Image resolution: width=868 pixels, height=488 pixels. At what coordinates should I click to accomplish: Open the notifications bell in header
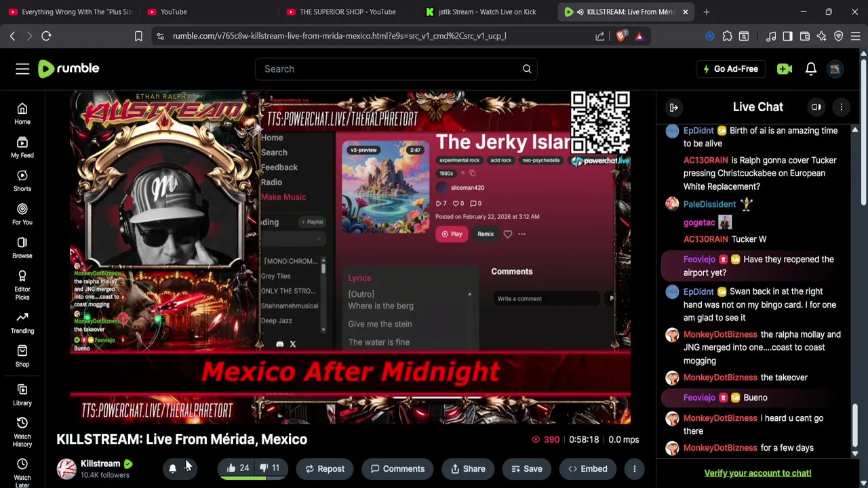coord(811,68)
